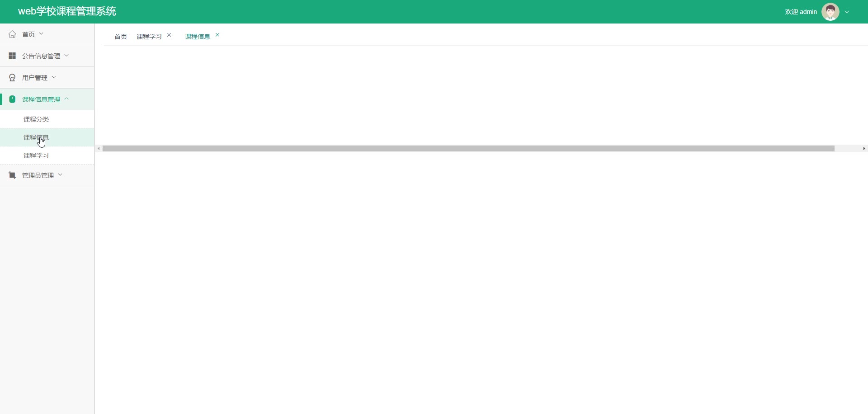Expand the 用户管理 menu chevron
Screen dimensions: 868x414
(54, 77)
